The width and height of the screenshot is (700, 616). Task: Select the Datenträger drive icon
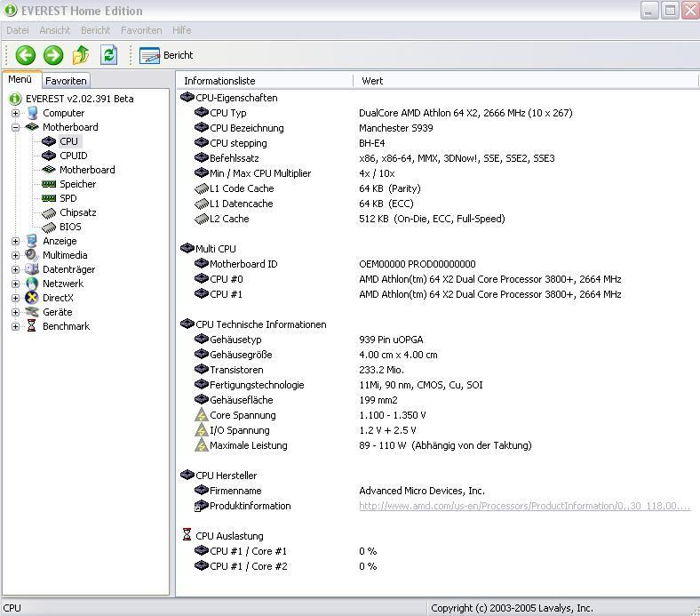click(x=32, y=269)
